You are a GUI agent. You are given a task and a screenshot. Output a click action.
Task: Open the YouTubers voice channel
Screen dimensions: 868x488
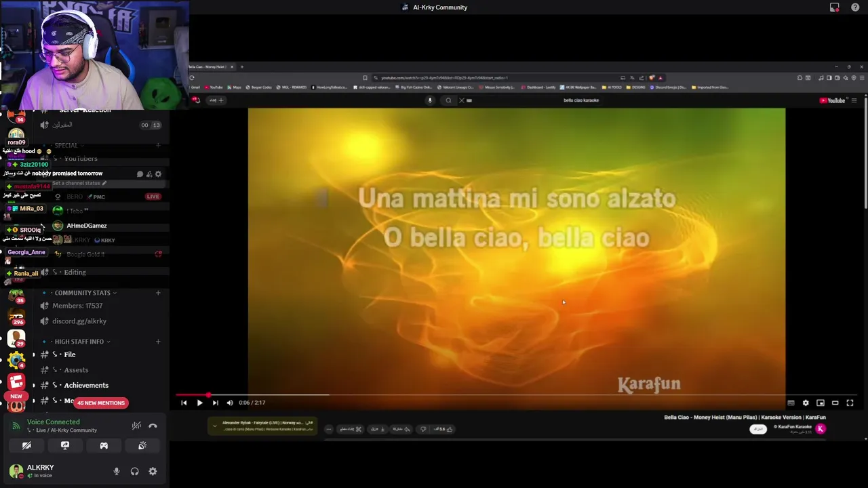pos(100,159)
